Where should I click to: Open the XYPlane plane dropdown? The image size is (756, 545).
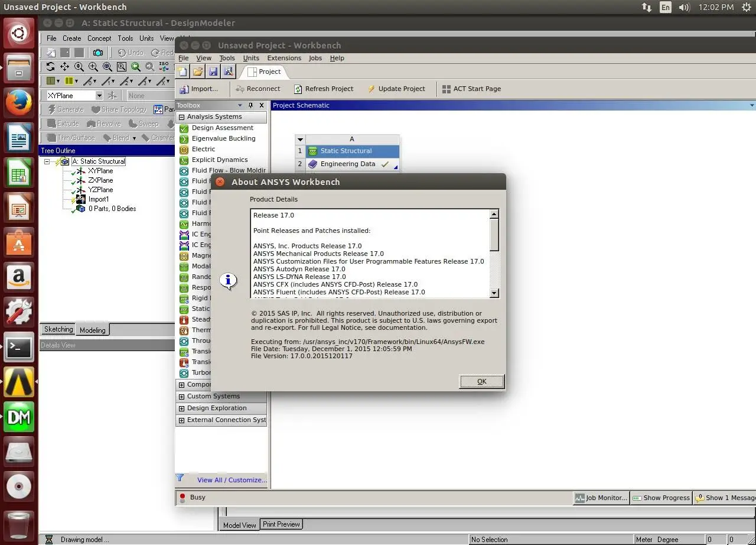[99, 95]
